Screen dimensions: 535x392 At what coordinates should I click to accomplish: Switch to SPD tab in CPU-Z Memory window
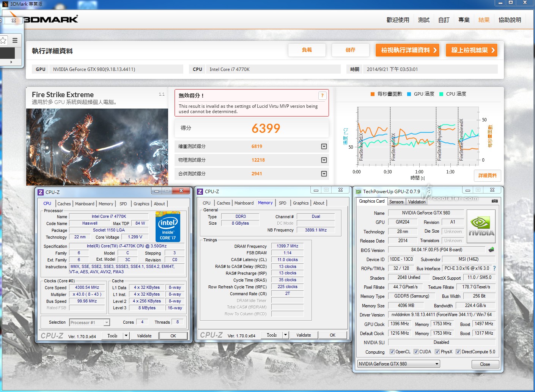[283, 203]
